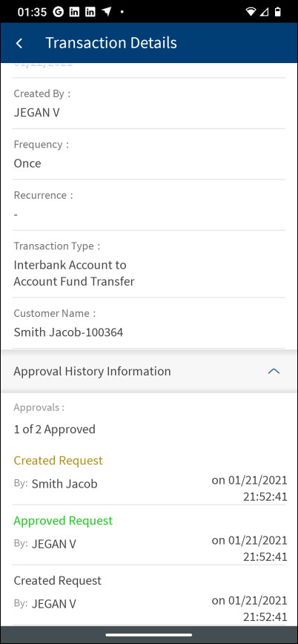Tap 1 of 2 Approved text
Image resolution: width=298 pixels, height=644 pixels.
click(55, 429)
